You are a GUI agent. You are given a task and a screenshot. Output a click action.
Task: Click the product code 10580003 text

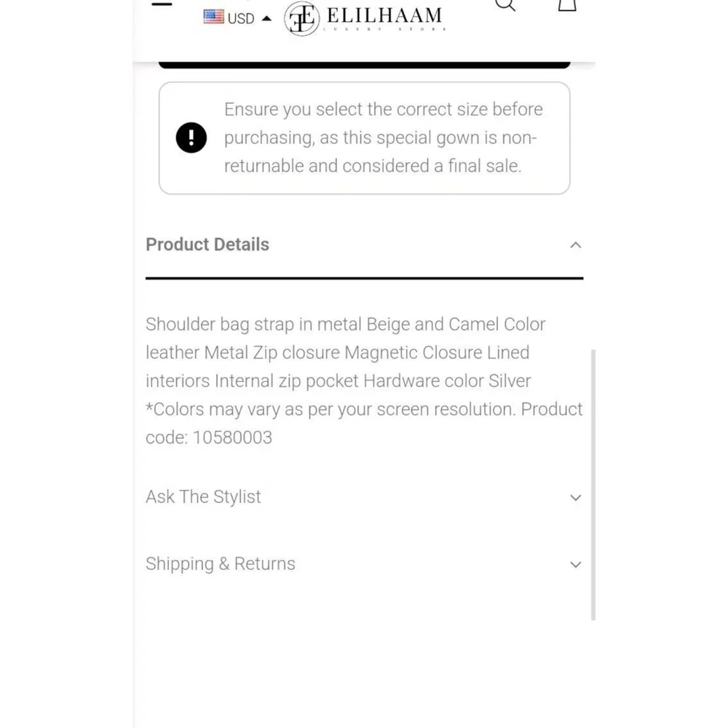232,438
